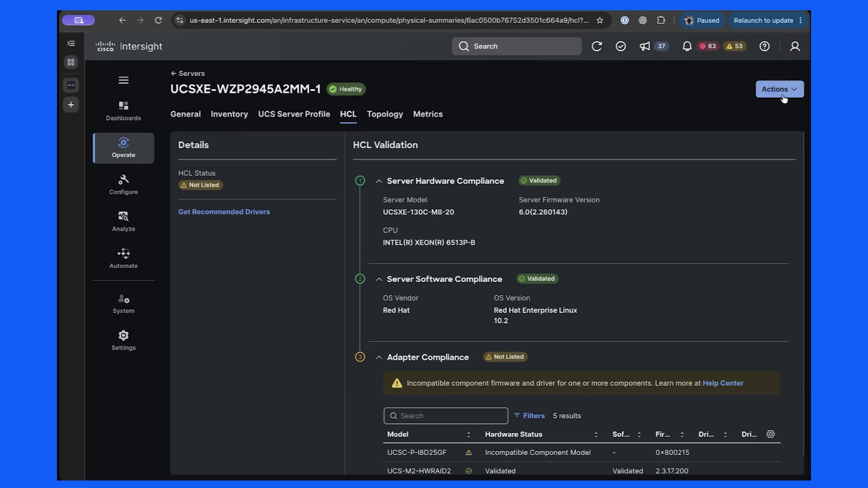Image resolution: width=868 pixels, height=488 pixels.
Task: Switch to the Inventory tab
Action: [x=229, y=114]
